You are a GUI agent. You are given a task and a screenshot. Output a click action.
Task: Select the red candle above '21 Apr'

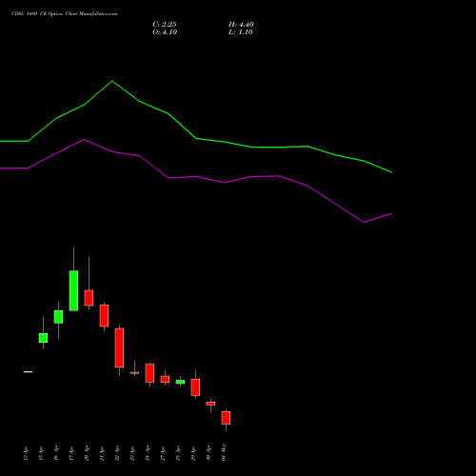coord(104,316)
